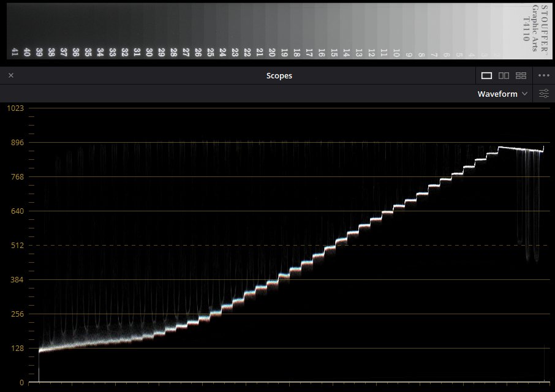
Task: Click the 896 scale label
Action: [17, 143]
